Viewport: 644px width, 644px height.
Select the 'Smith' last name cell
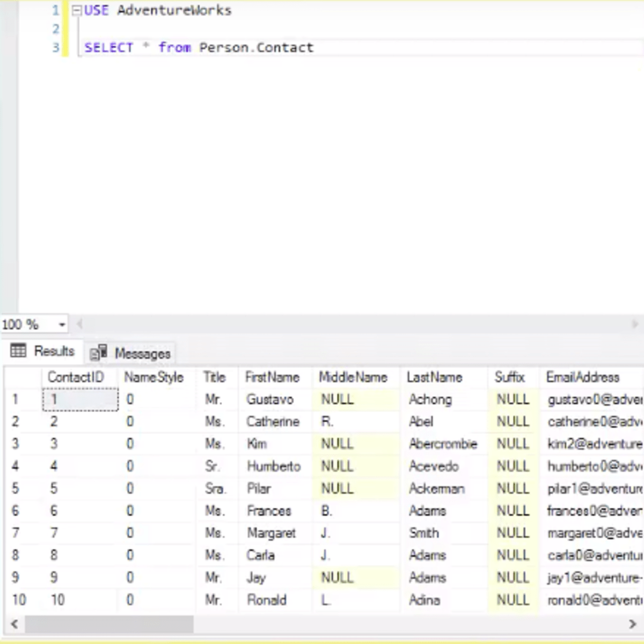coord(444,533)
